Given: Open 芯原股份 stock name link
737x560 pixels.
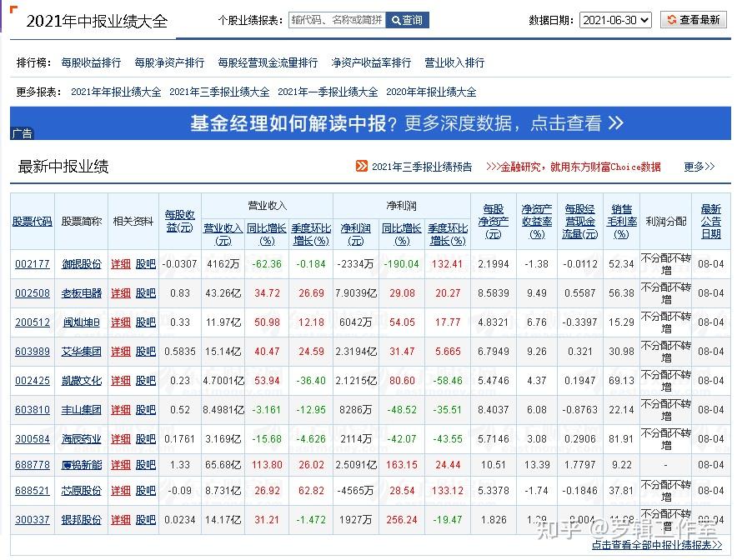Looking at the screenshot, I should click(x=82, y=491).
